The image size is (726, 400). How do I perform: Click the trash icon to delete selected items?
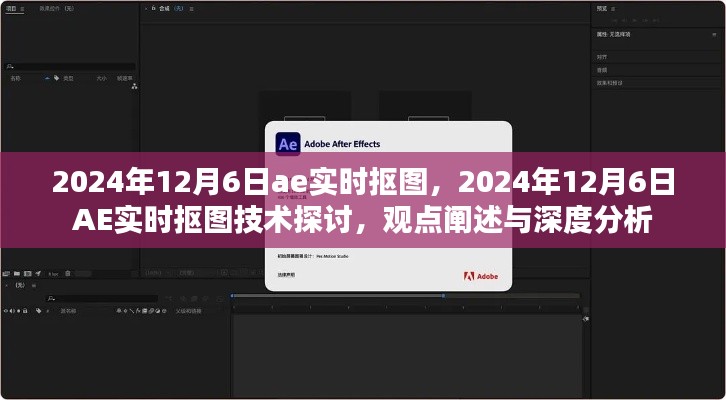68,274
